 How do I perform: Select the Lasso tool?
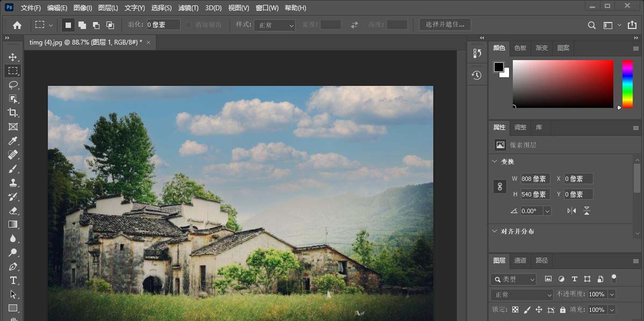[13, 85]
